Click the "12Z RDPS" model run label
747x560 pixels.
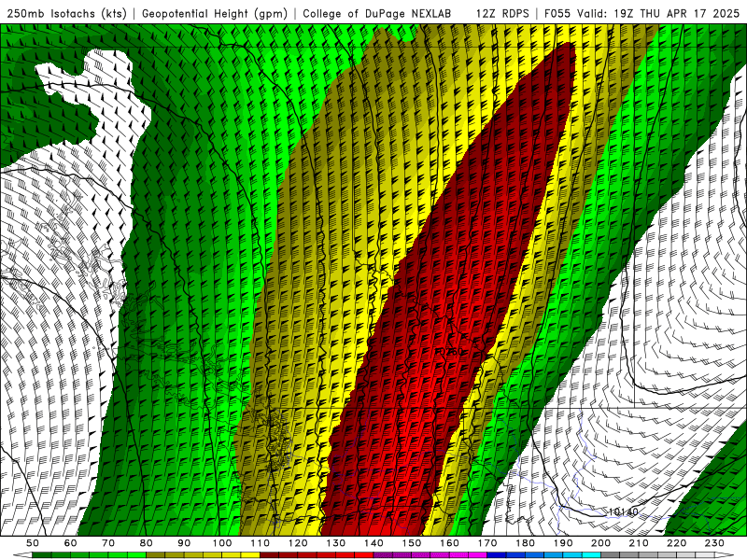point(502,14)
